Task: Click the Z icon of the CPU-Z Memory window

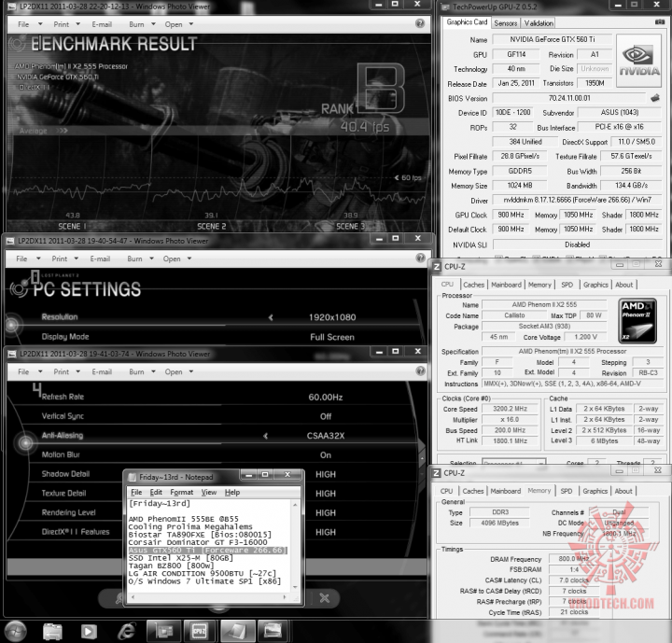Action: pos(436,473)
